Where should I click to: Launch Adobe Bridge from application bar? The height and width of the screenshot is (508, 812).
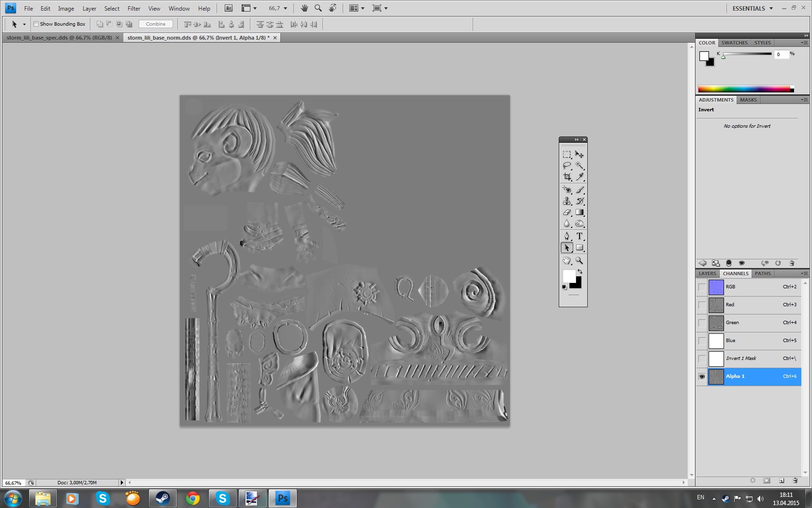(x=229, y=8)
